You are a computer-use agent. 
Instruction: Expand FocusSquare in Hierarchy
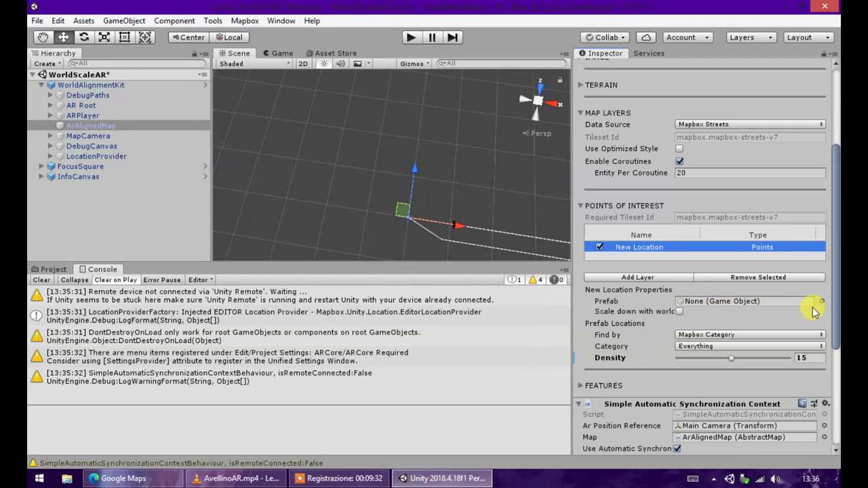41,167
